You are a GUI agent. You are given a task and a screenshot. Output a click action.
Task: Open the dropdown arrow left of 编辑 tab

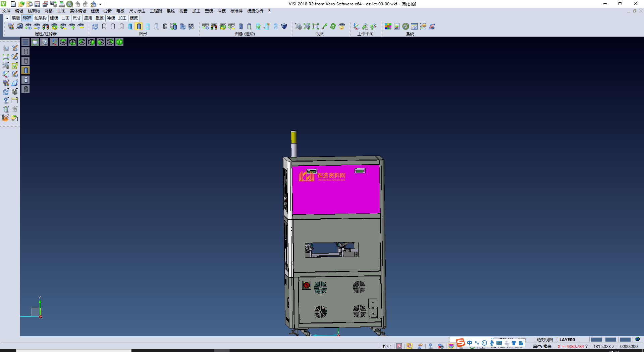7,18
